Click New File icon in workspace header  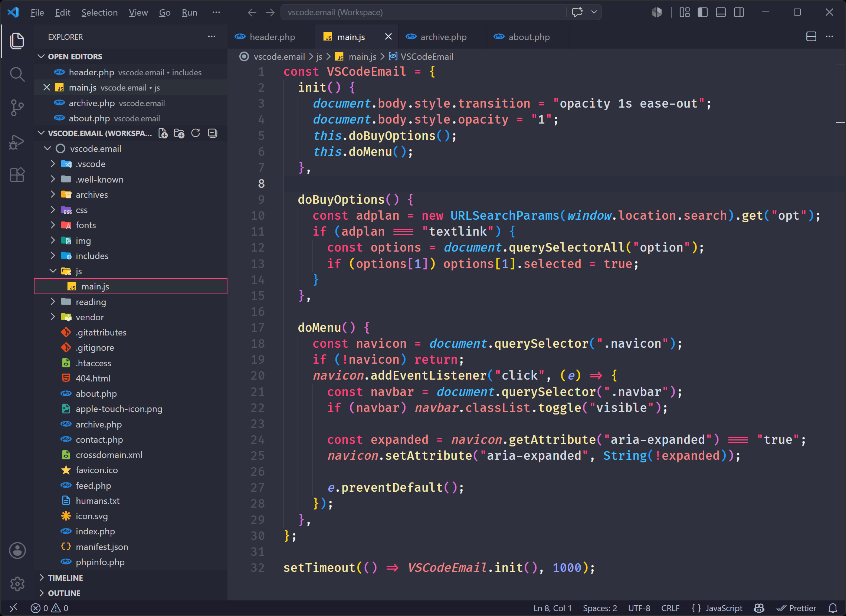pos(163,133)
